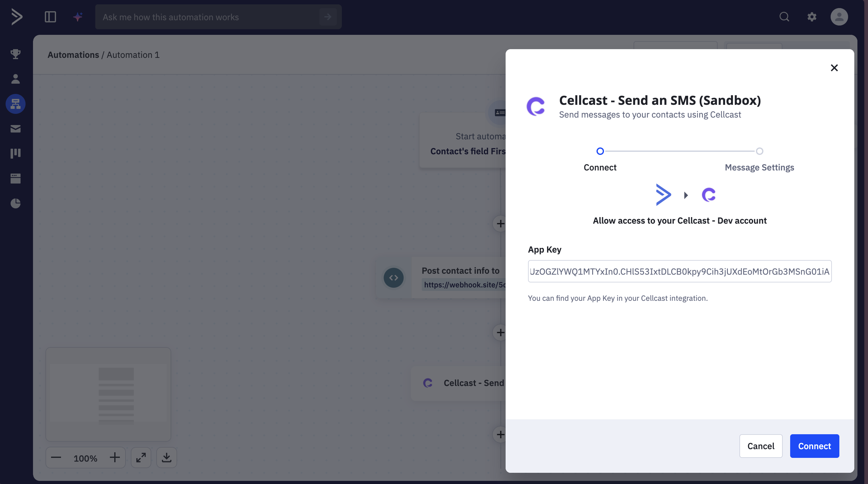Click the Cancel button

(761, 446)
